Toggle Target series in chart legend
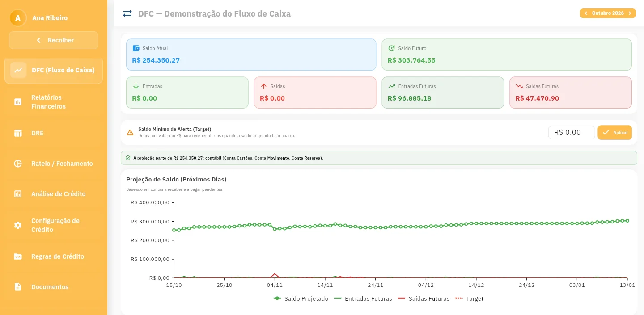644x315 pixels. 469,298
